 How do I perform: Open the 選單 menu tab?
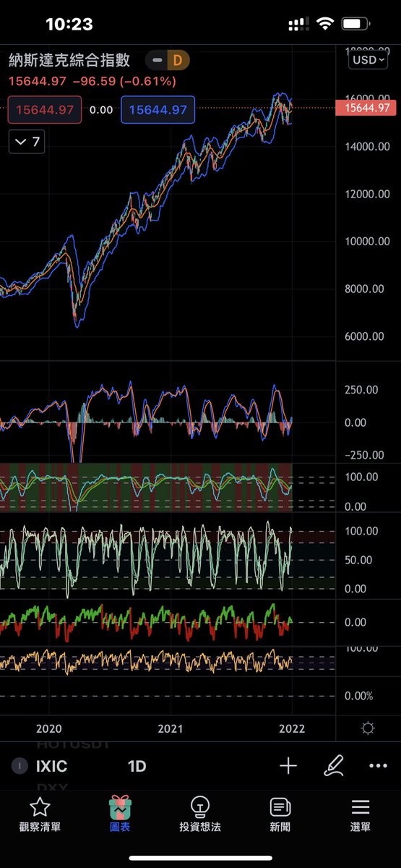(x=361, y=814)
